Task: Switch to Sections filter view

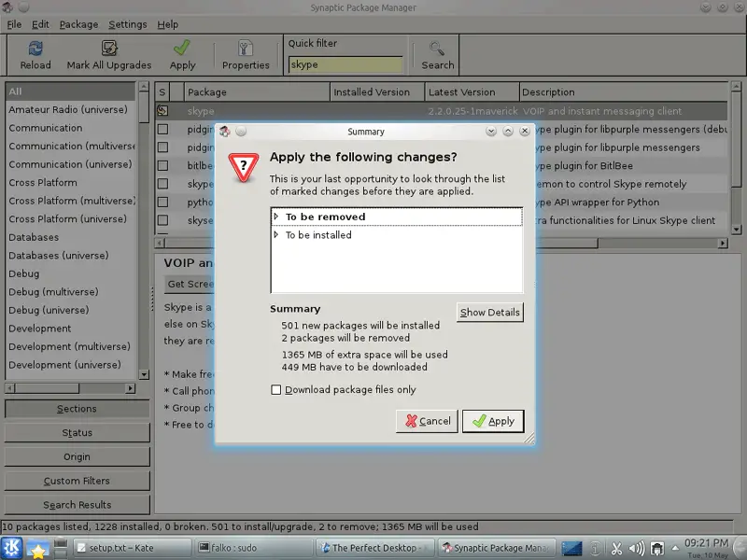Action: (77, 409)
